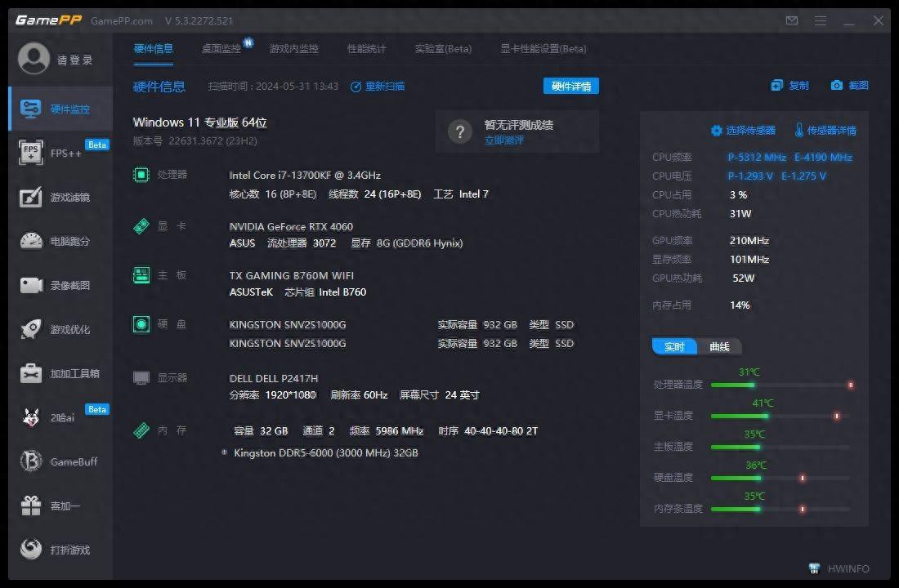The image size is (899, 588).
Task: Click 立即测评 benchmark now link
Action: 504,140
